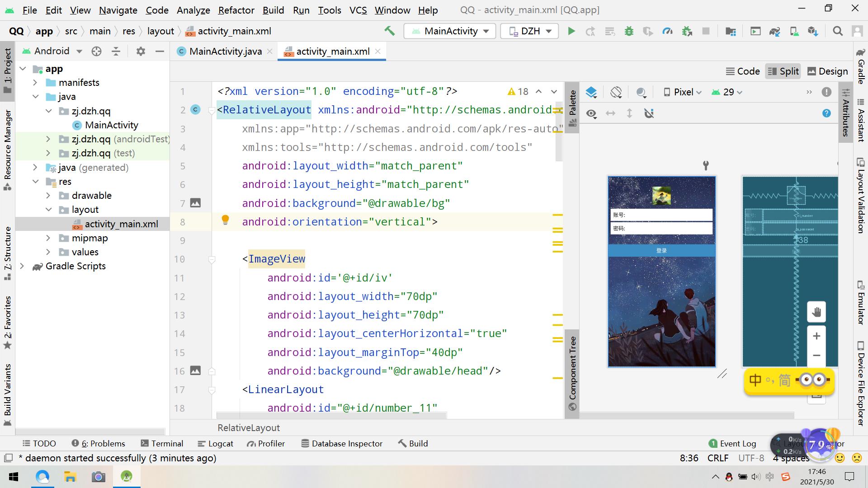Open the Terminal tool window
Screen dimensions: 868x488
coord(162,444)
